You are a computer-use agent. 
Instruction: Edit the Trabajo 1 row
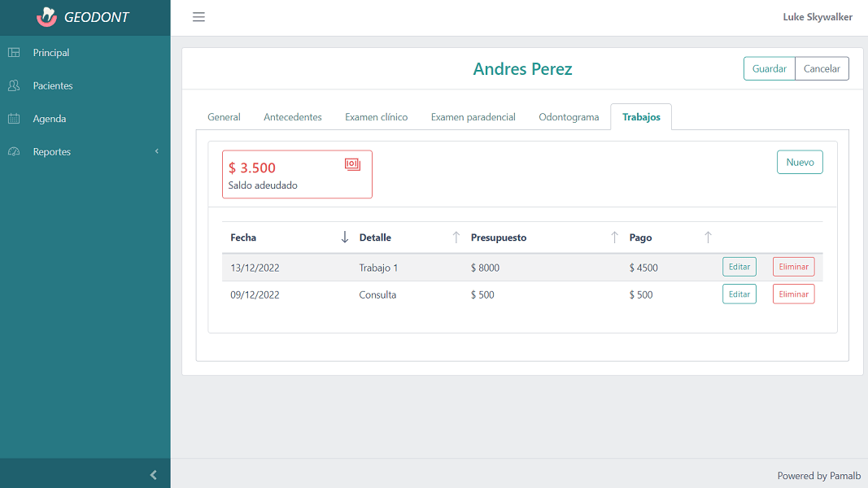pyautogui.click(x=739, y=267)
